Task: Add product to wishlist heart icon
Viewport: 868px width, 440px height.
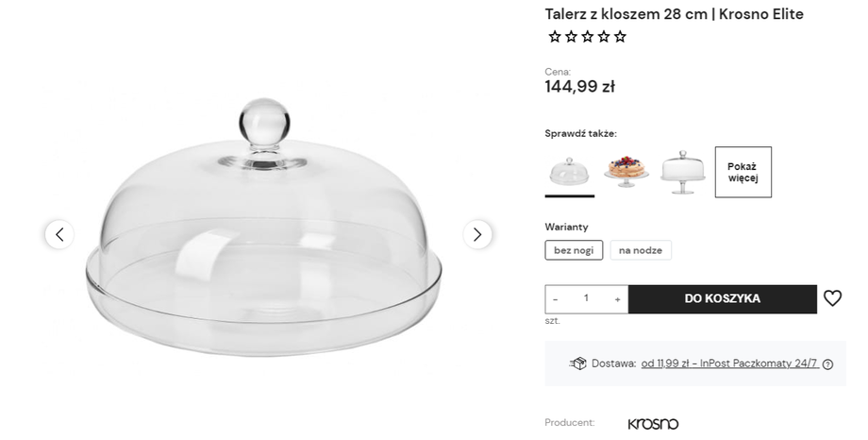Action: click(x=832, y=298)
